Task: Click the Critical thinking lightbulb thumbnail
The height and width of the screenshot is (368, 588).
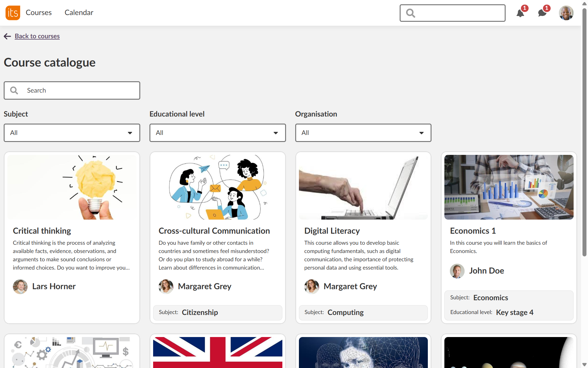Action: point(72,187)
